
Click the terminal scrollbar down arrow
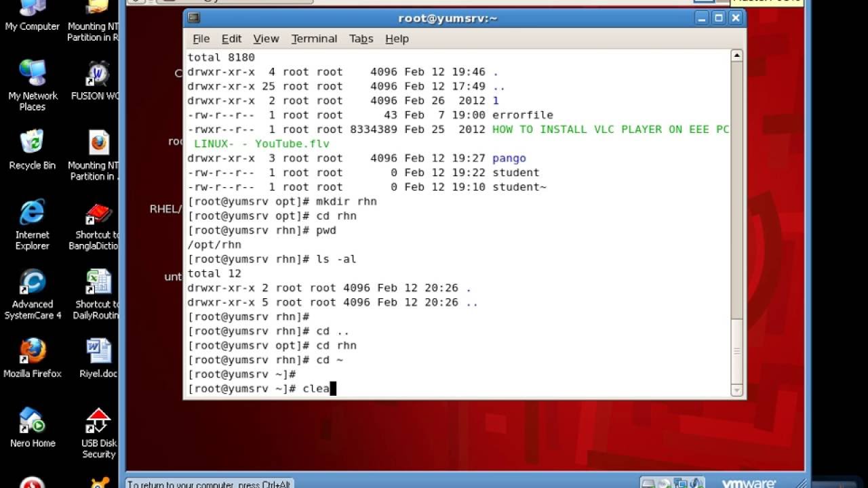click(x=737, y=390)
